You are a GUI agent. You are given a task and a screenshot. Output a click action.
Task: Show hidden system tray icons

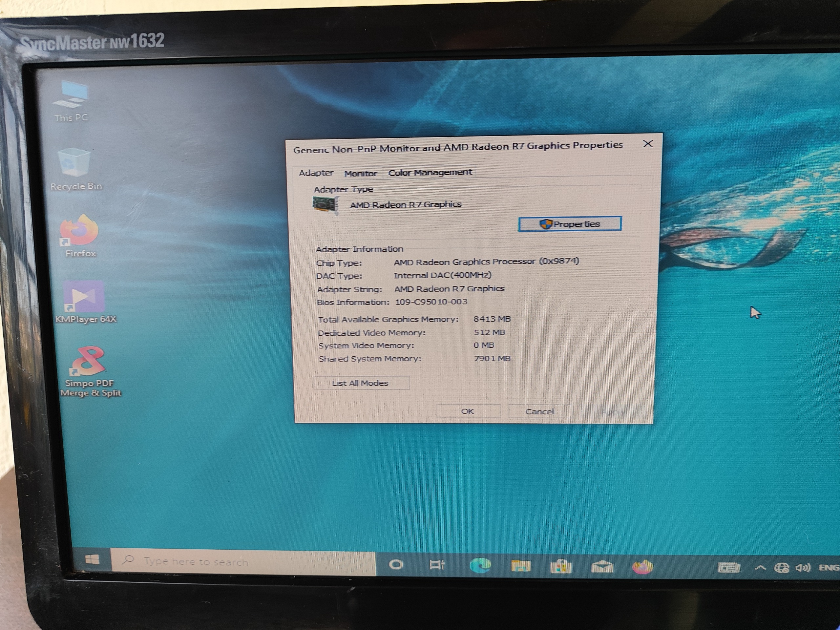click(760, 568)
